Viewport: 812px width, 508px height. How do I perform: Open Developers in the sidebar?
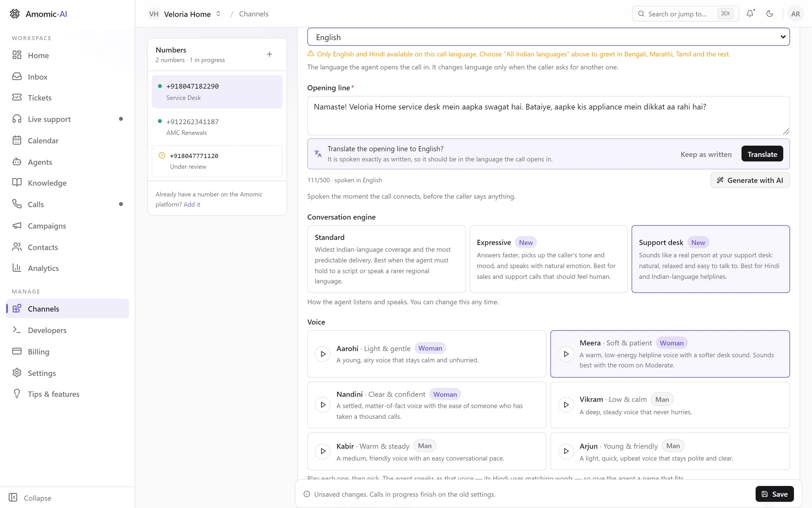click(68, 330)
